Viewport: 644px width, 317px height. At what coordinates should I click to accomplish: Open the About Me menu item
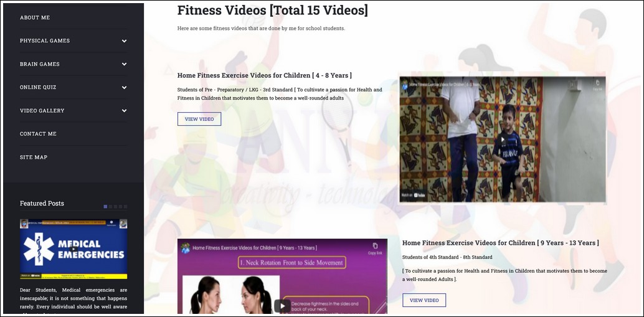click(35, 17)
